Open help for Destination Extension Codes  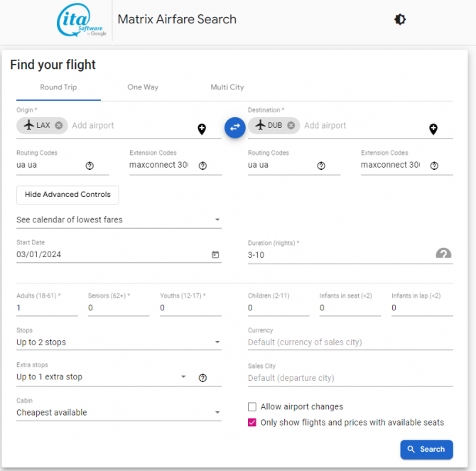point(434,166)
